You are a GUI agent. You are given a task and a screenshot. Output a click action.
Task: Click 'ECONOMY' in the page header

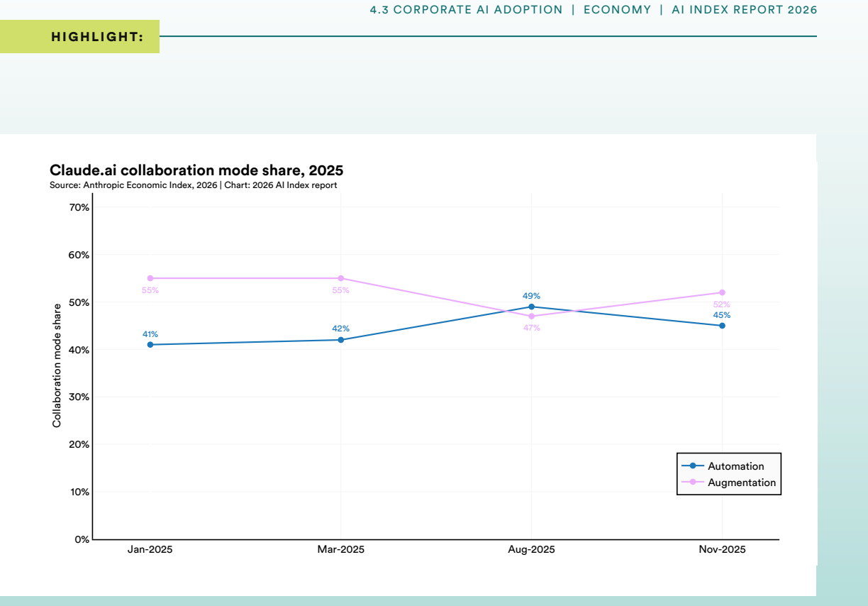click(x=617, y=10)
